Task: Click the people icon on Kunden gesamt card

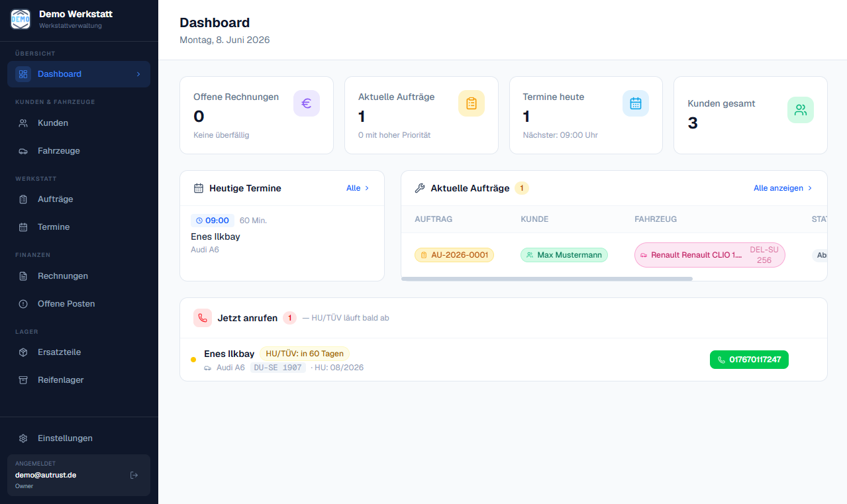Action: click(x=801, y=110)
